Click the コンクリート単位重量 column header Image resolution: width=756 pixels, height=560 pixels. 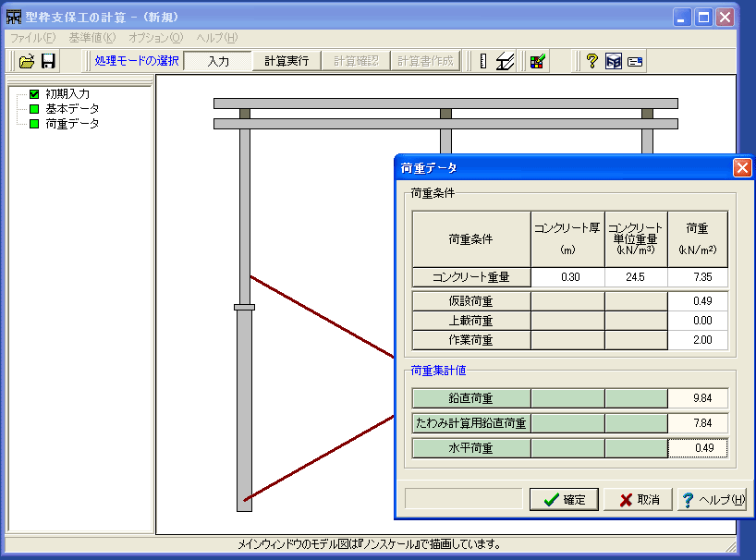(636, 239)
